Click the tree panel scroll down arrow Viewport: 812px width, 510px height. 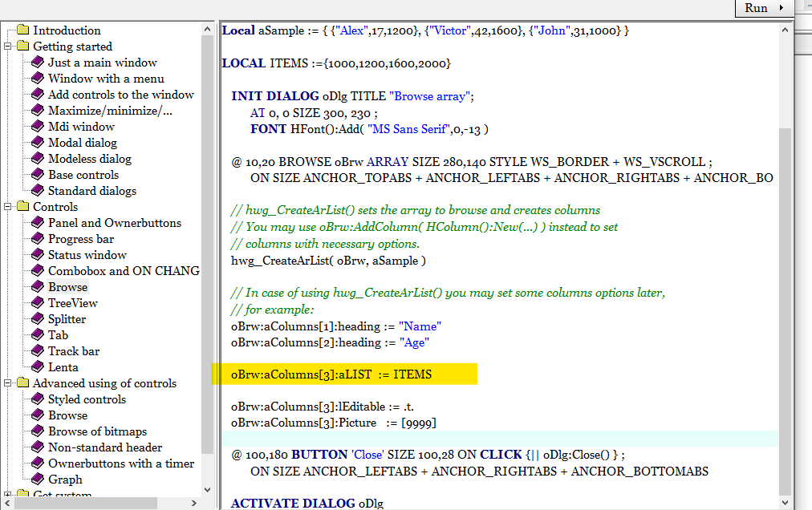207,489
